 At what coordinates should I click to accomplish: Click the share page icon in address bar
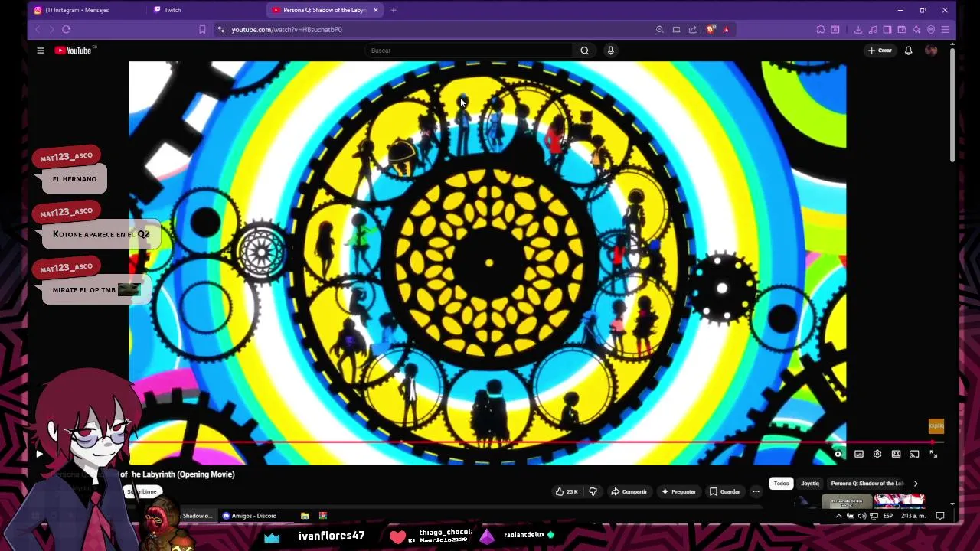tap(693, 29)
